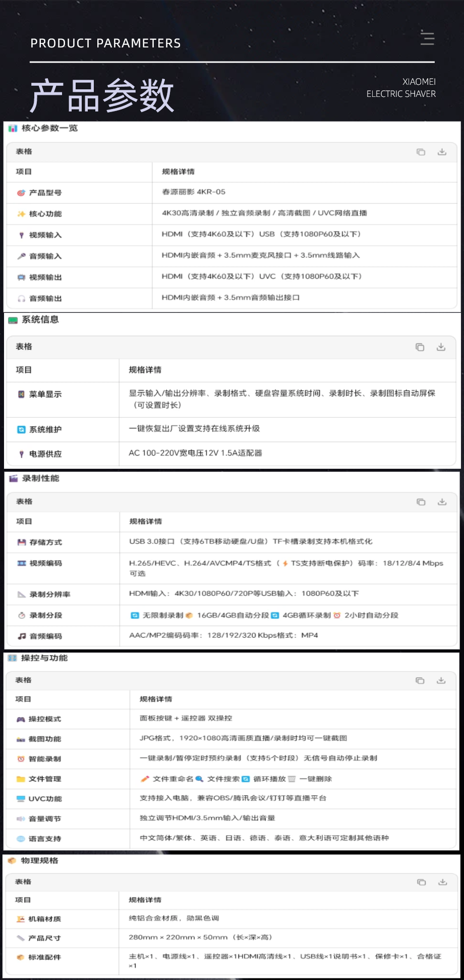Viewport: 464px width, 980px height.
Task: Open the hamburger menu in the header
Action: pyautogui.click(x=427, y=38)
